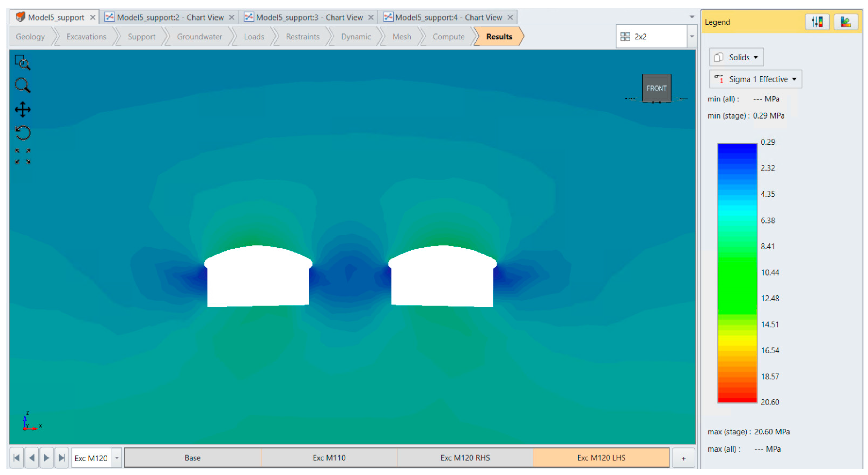The image size is (868, 475).
Task: Open the 2x2 viewport layout dropdown
Action: point(691,36)
